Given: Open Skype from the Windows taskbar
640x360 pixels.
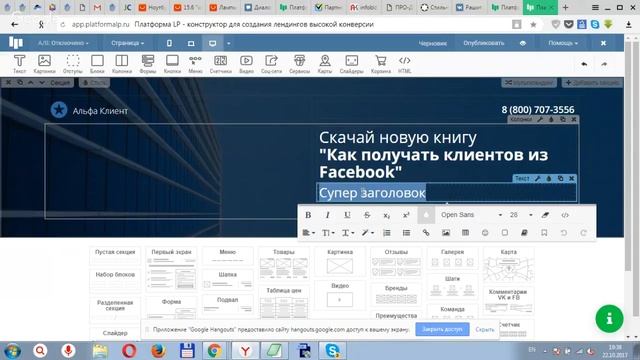Looking at the screenshot, I should tap(332, 350).
